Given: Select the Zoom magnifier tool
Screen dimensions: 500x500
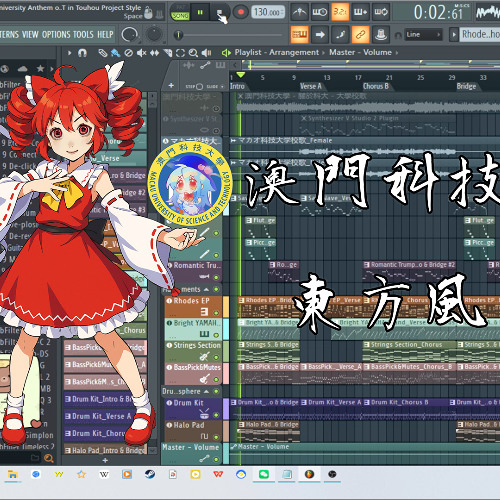Looking at the screenshot, I should click(193, 53).
